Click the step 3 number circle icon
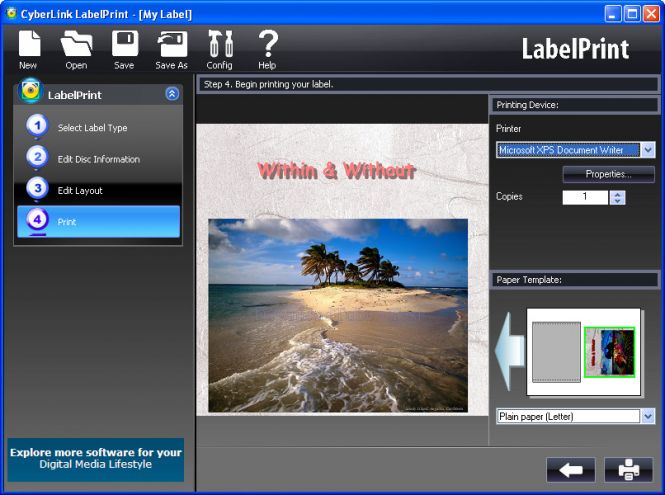Image resolution: width=665 pixels, height=495 pixels. [x=37, y=188]
